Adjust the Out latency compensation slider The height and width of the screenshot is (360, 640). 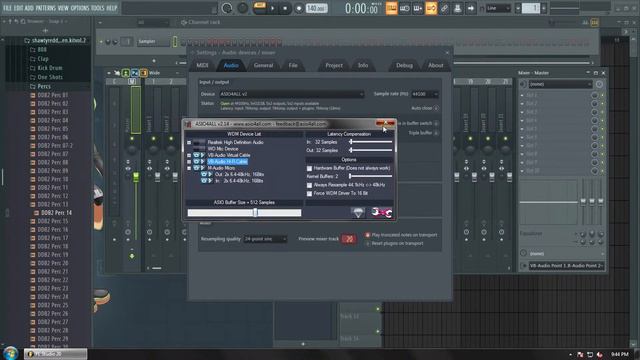(371, 150)
